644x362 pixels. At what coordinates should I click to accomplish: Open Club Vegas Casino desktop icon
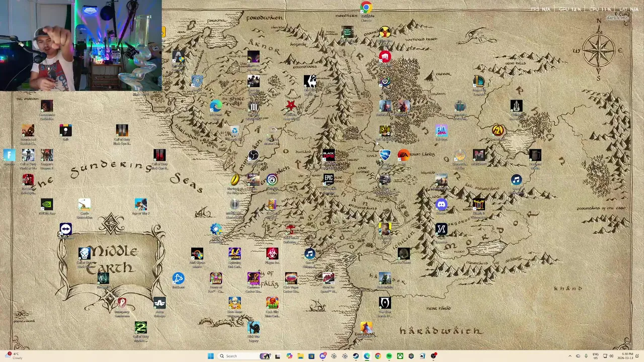(291, 279)
